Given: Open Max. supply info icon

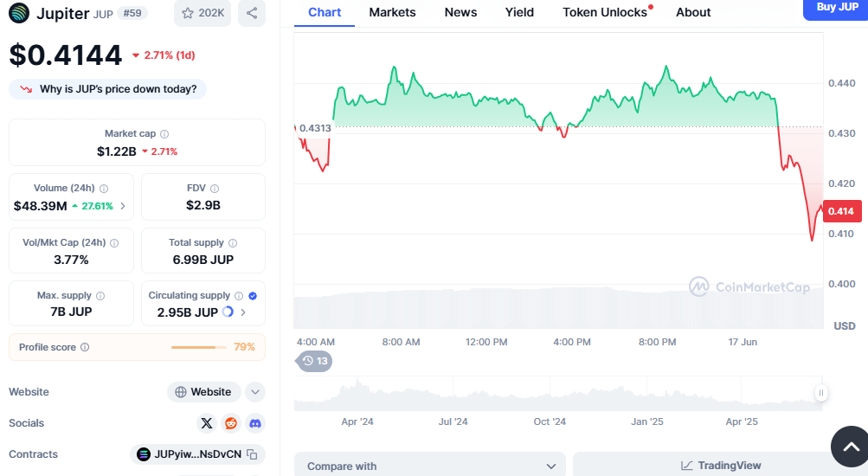Looking at the screenshot, I should [100, 296].
